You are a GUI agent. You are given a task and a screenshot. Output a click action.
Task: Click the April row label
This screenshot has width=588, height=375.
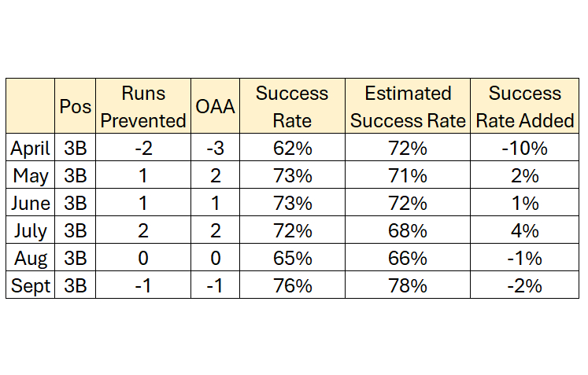pyautogui.click(x=31, y=148)
